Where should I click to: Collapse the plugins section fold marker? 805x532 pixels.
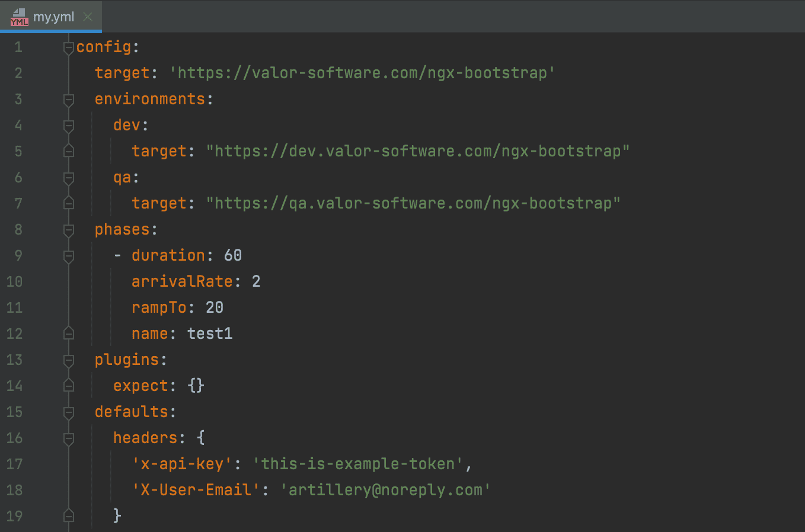(x=69, y=360)
